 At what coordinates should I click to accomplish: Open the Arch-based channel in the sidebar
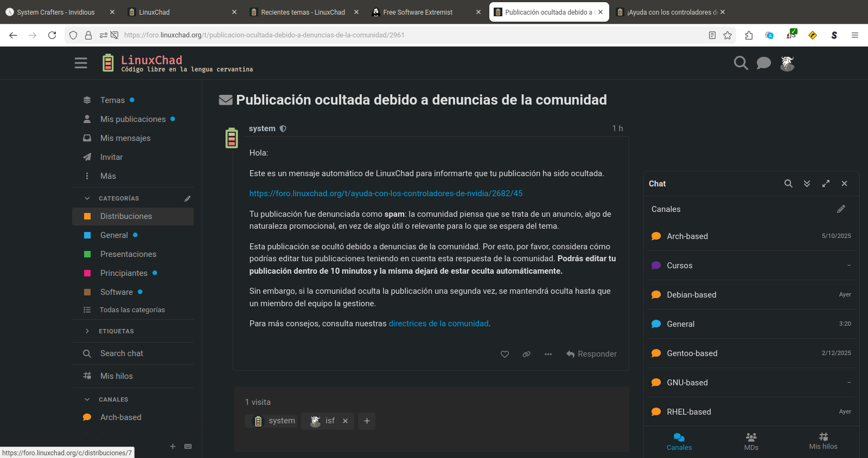[x=133, y=417]
